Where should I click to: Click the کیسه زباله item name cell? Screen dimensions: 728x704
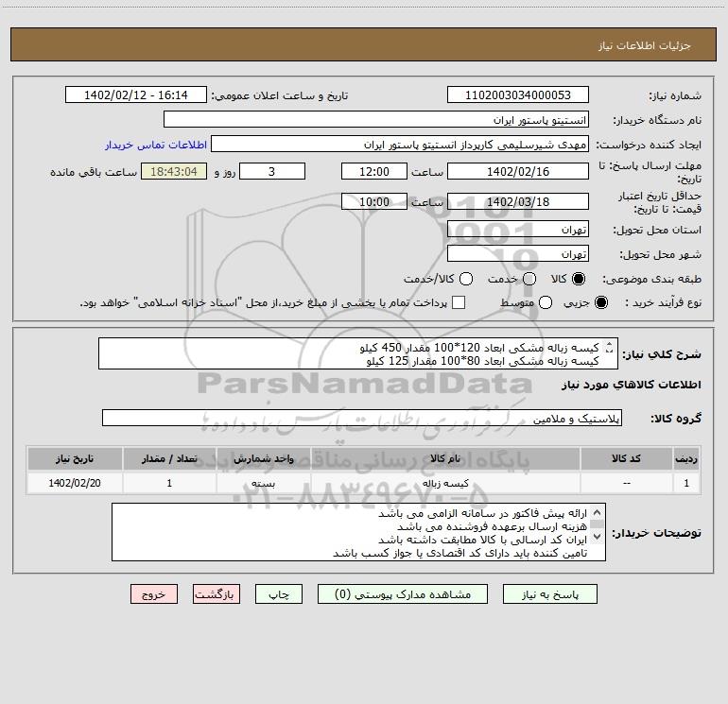click(445, 483)
